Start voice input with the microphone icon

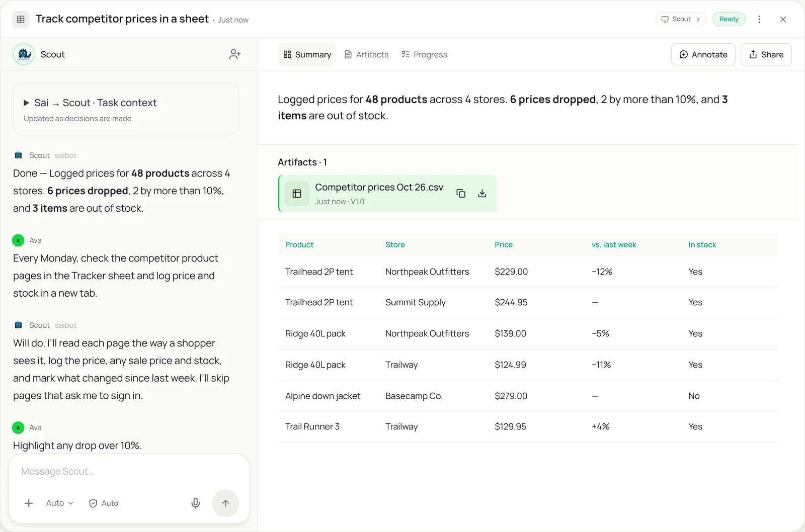coord(196,503)
